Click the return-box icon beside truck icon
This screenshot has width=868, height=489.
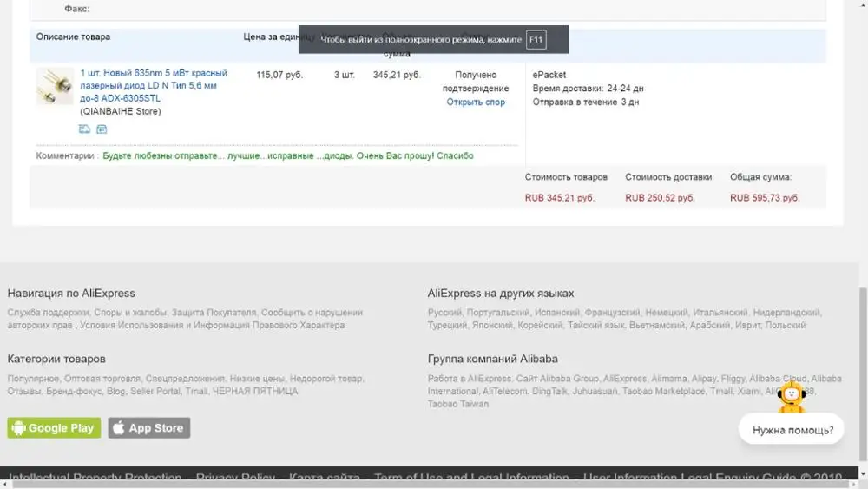click(x=102, y=129)
